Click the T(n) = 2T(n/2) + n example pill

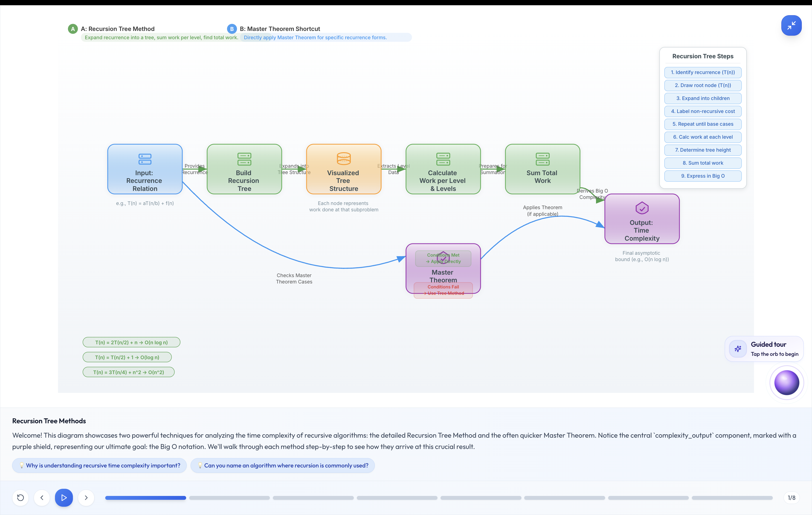[x=131, y=342]
